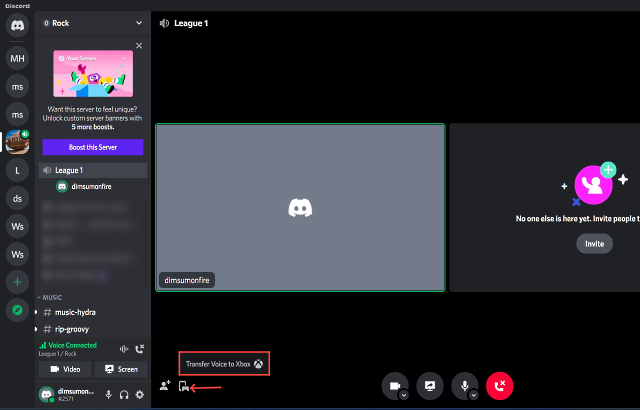Click the Your Server boost illustration

pyautogui.click(x=93, y=74)
